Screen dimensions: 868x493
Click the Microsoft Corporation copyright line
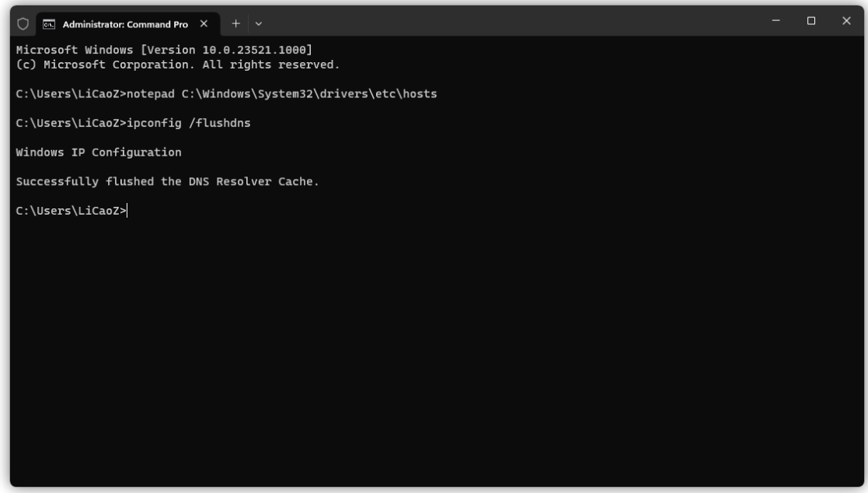coord(178,65)
